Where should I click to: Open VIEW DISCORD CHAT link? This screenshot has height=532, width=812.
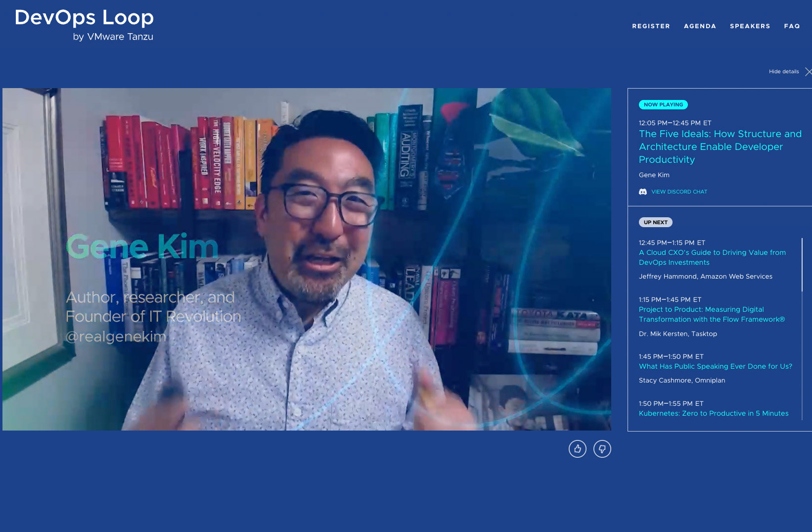pos(679,192)
